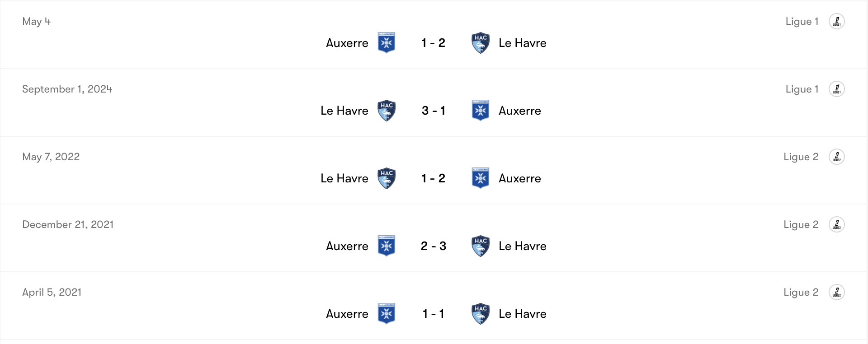Select the 1 - 1 score of the April 5, 2021 match
This screenshot has height=344, width=868.
[433, 313]
